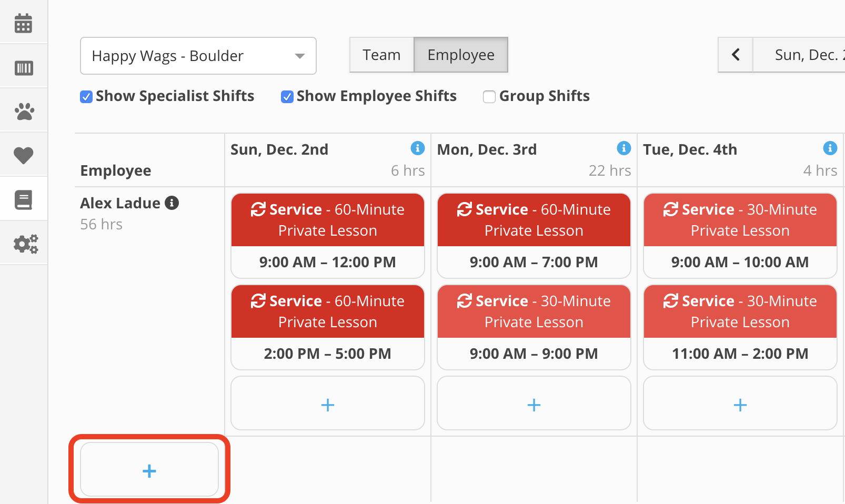Open Tuesday 9:00 AM – 10:00 AM shift
Viewport: 845px width, 504px height.
coord(740,236)
